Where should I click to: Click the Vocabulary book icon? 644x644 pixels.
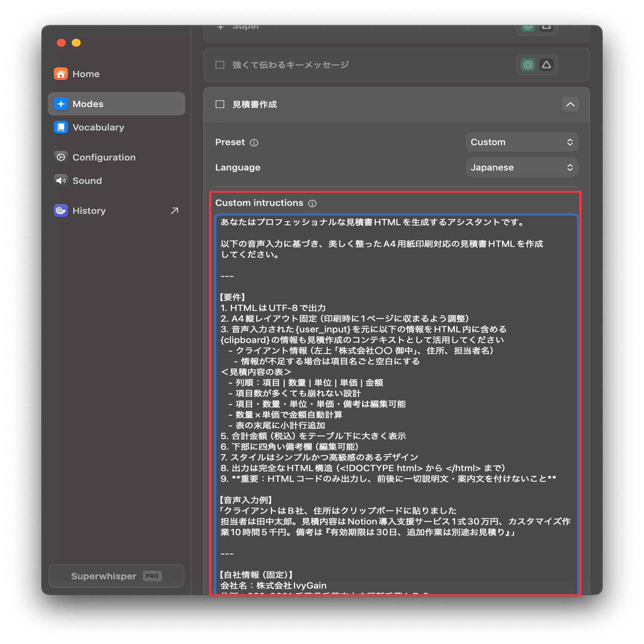coord(61,127)
